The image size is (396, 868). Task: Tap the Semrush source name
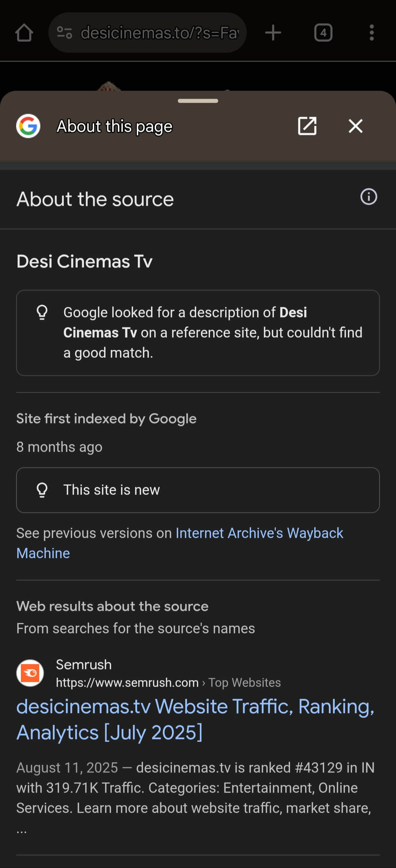click(x=84, y=665)
